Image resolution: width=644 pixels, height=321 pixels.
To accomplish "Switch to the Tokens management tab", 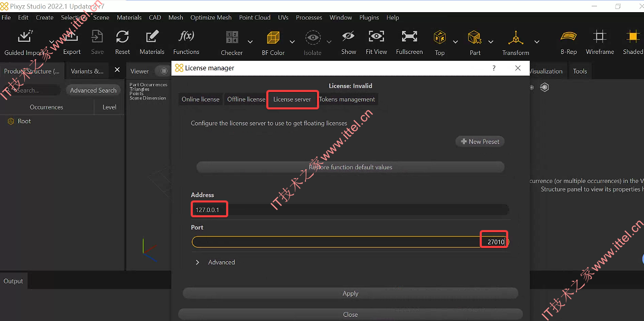I will (x=347, y=99).
